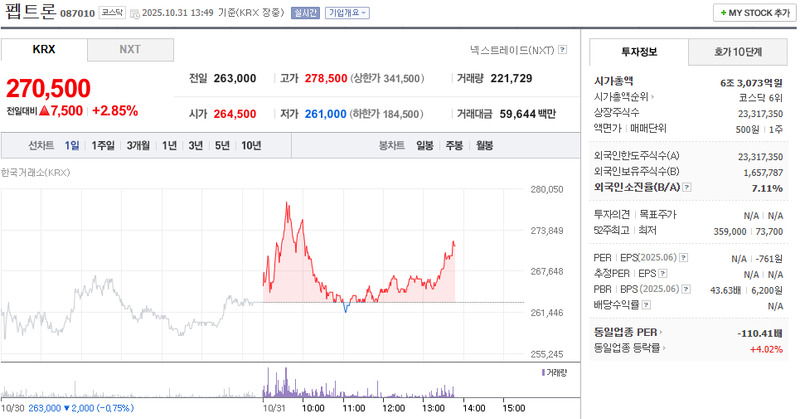Click the intraday price peak on the chart
The image size is (800, 419).
[x=287, y=204]
